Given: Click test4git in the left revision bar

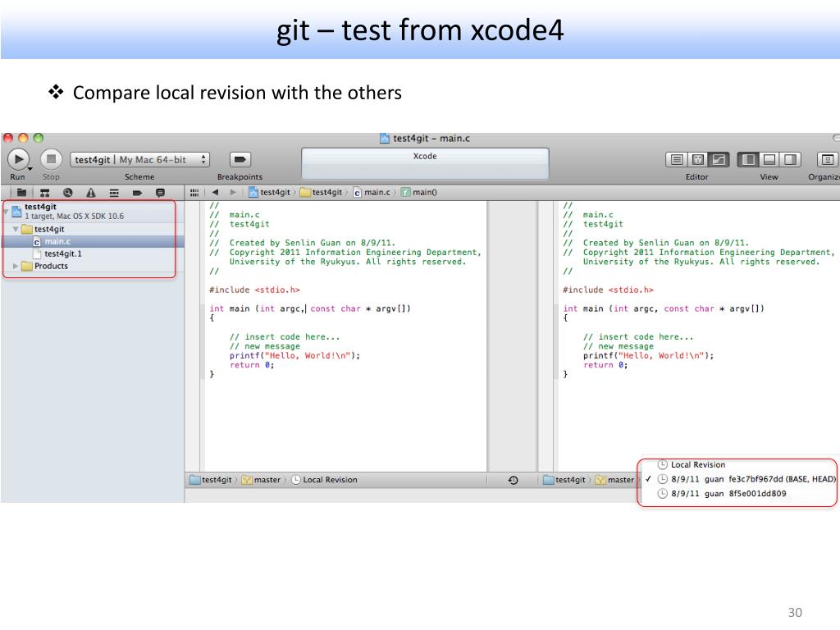Looking at the screenshot, I should coord(211,480).
